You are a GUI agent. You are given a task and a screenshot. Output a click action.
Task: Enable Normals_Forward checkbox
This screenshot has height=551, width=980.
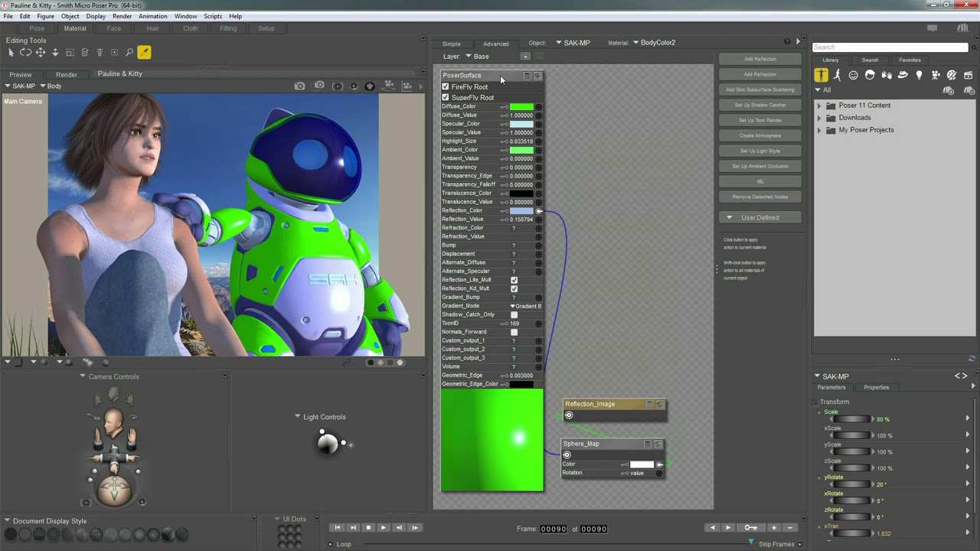pyautogui.click(x=514, y=332)
